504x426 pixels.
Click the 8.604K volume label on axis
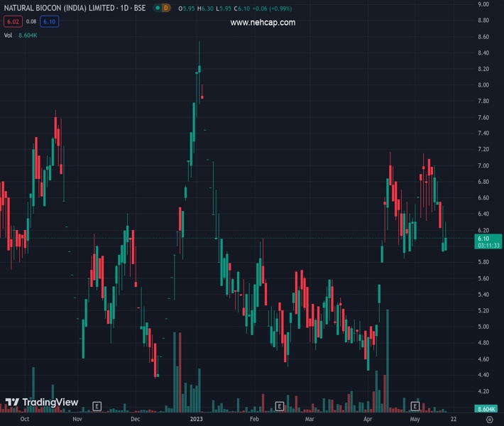point(486,410)
